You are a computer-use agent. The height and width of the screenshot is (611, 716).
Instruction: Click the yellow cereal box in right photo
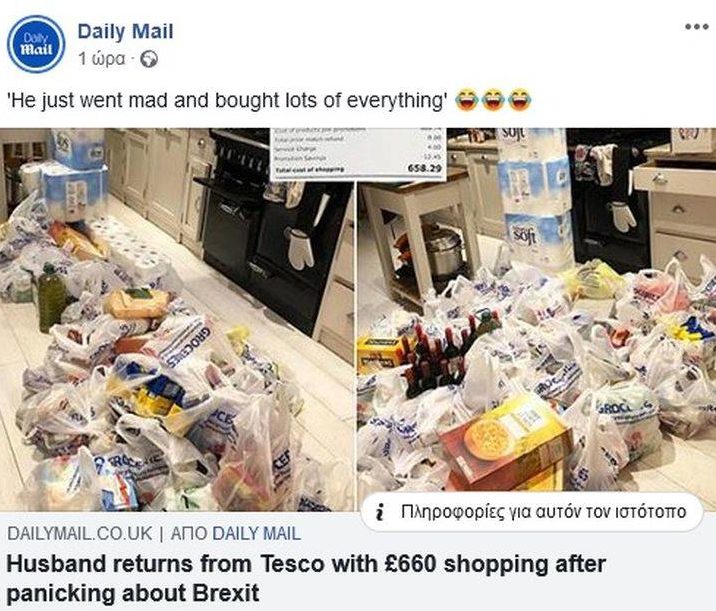[507, 442]
